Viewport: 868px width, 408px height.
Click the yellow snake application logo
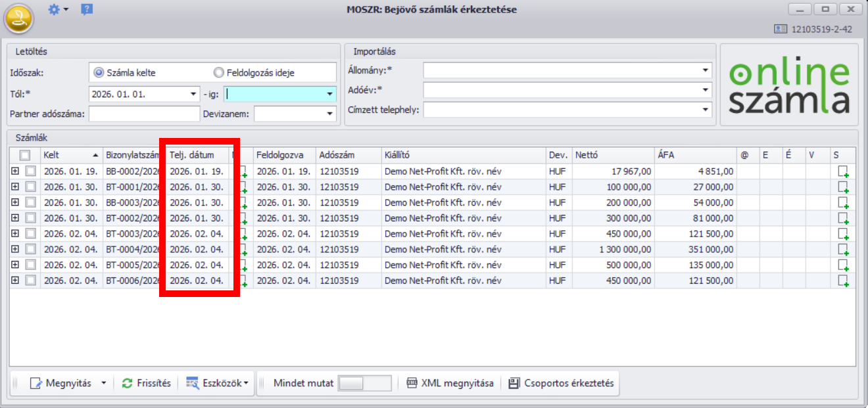(x=18, y=19)
